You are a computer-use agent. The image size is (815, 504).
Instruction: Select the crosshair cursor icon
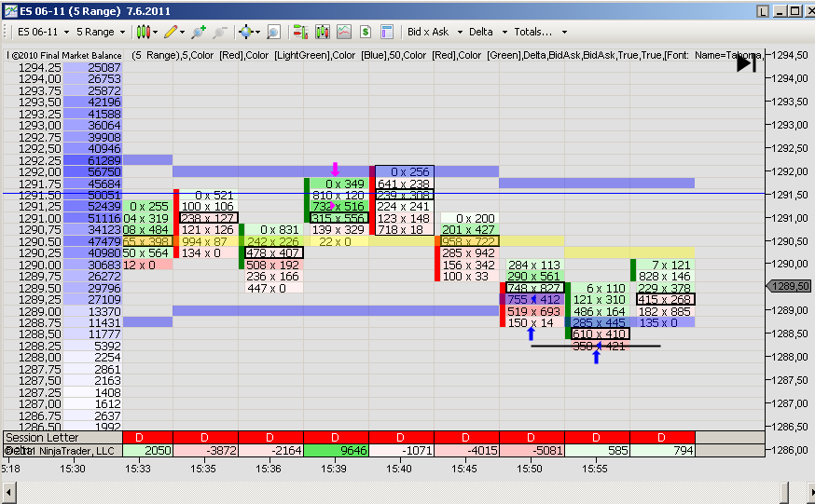pos(245,33)
